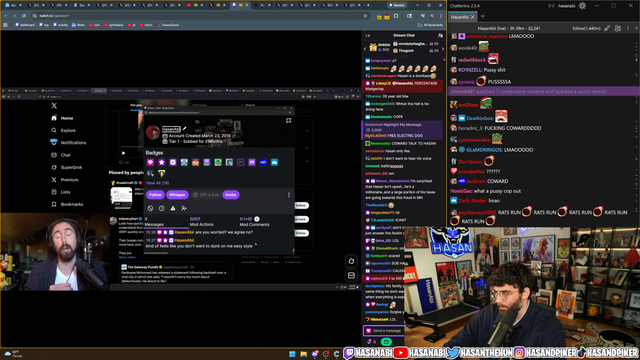Switch to the active Twitch Chrome tab
Image resolution: width=640 pixels, height=360 pixels.
coord(240,5)
